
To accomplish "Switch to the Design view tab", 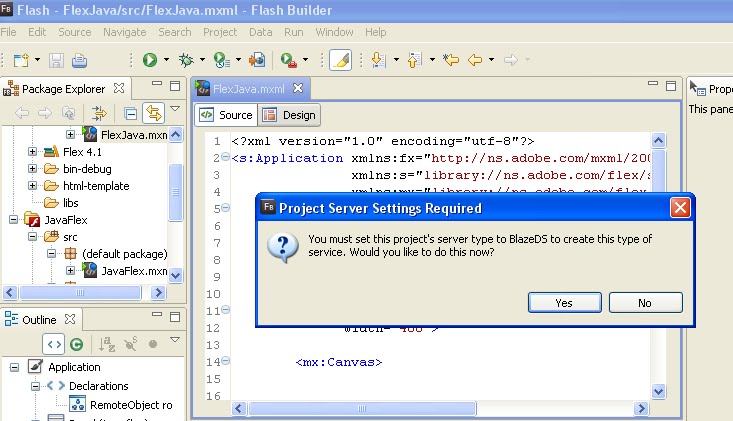I will (x=290, y=115).
